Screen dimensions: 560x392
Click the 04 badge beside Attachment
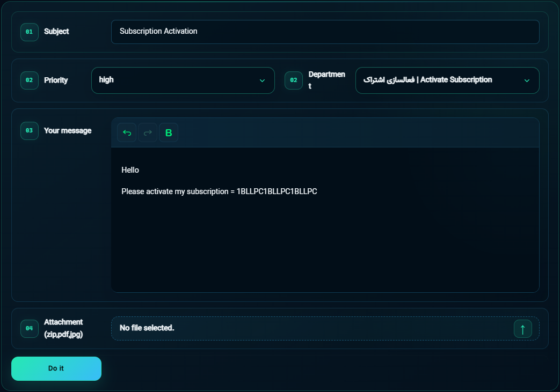pos(30,329)
